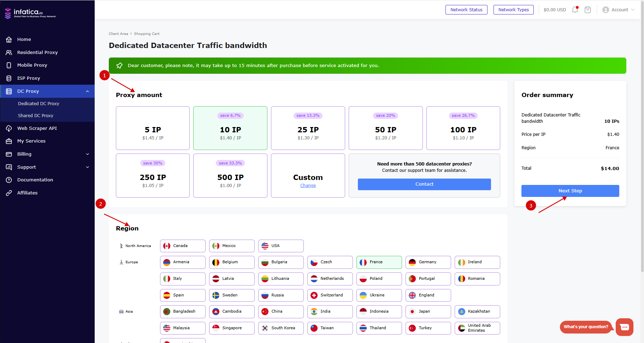Click the $0.00 USD balance

pyautogui.click(x=555, y=10)
